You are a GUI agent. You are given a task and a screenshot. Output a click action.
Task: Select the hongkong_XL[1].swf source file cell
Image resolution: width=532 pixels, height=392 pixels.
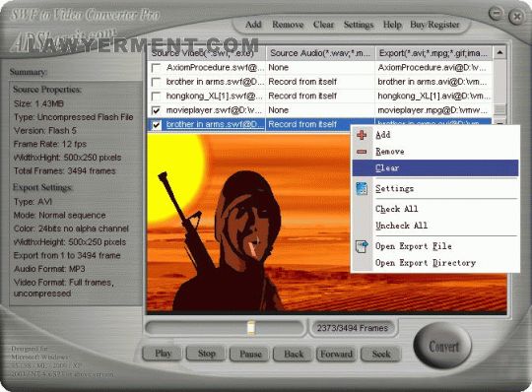click(215, 97)
